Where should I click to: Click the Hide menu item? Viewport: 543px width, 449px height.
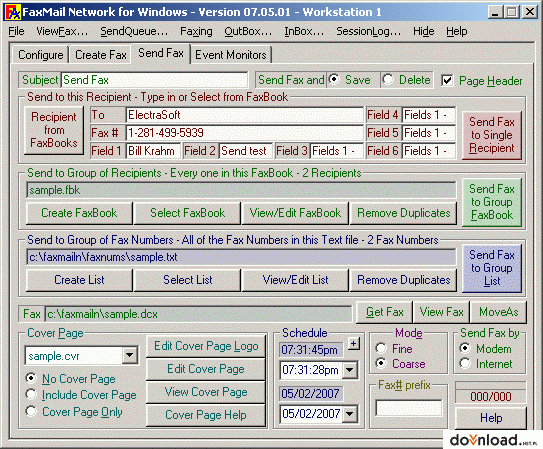point(423,31)
